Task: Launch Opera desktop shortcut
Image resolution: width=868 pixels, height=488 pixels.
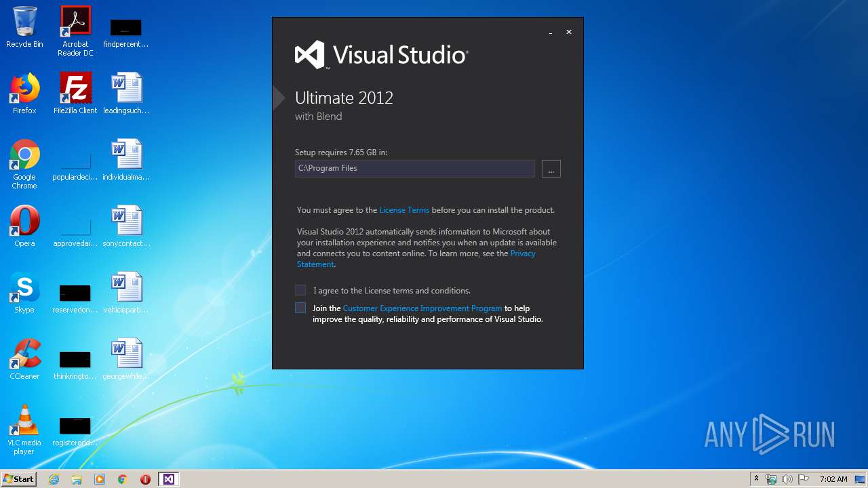Action: (x=24, y=226)
